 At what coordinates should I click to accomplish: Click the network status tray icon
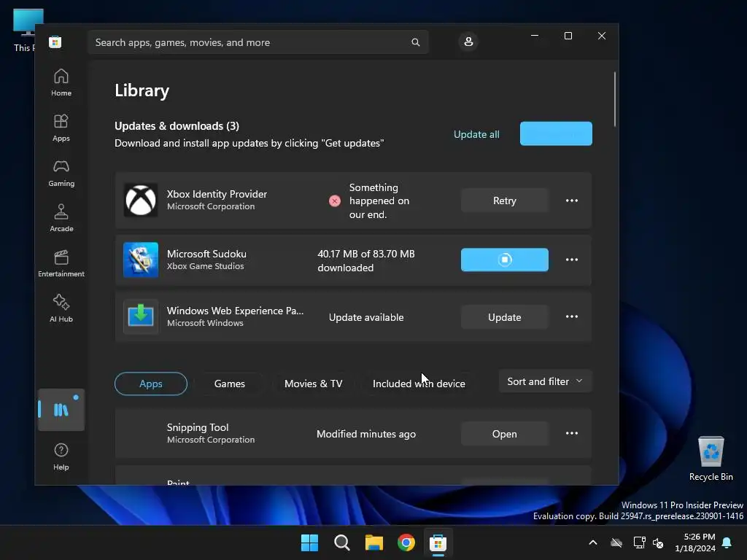pos(639,542)
